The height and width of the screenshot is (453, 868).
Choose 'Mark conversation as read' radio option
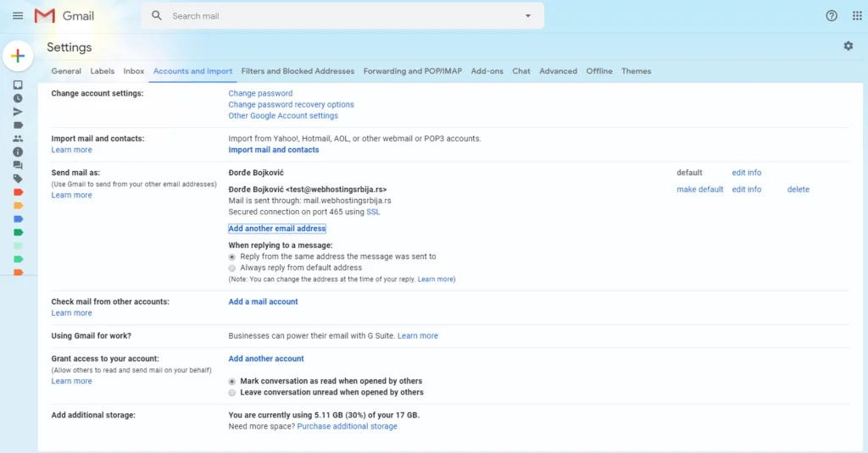[x=232, y=381]
